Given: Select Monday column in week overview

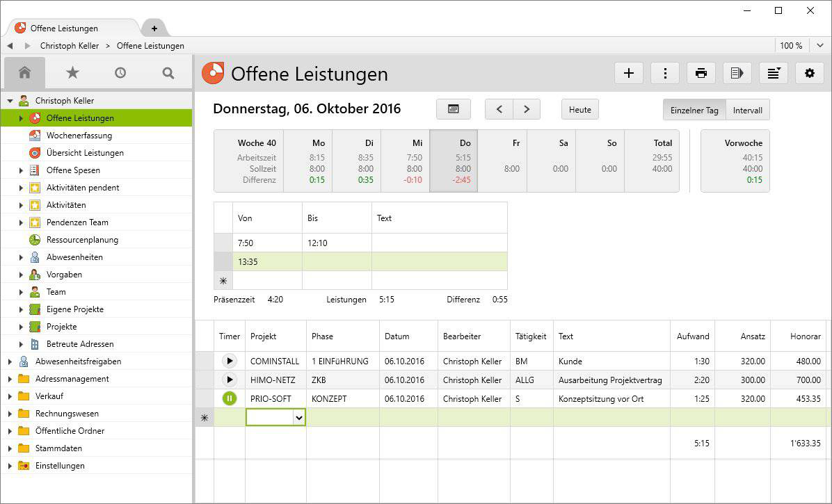Looking at the screenshot, I should pos(307,161).
